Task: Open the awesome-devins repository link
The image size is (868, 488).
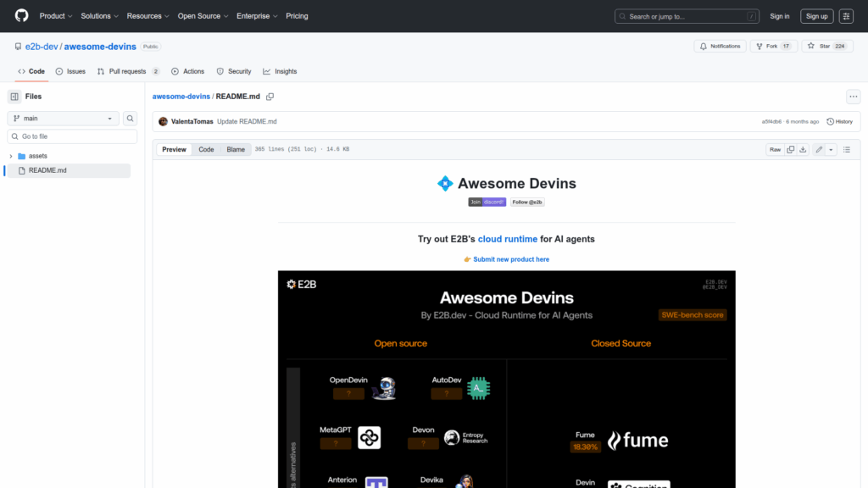Action: tap(100, 47)
